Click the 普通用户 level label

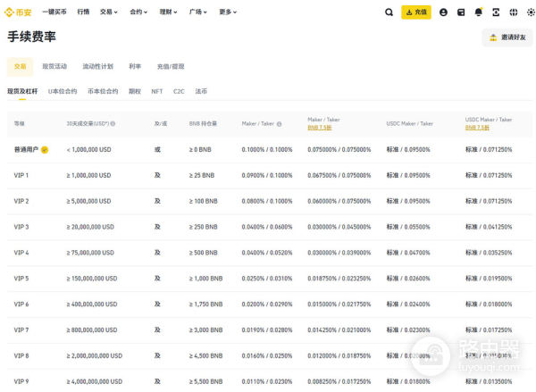(26, 150)
